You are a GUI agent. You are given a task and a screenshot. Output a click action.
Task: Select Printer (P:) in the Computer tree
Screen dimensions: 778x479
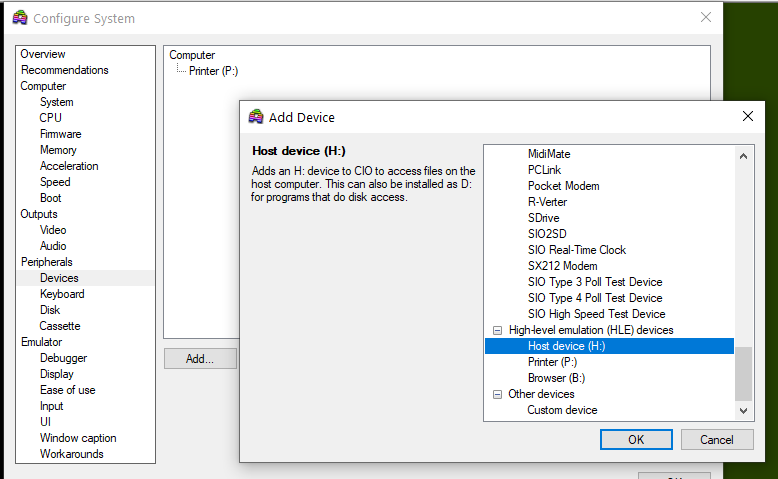click(213, 71)
